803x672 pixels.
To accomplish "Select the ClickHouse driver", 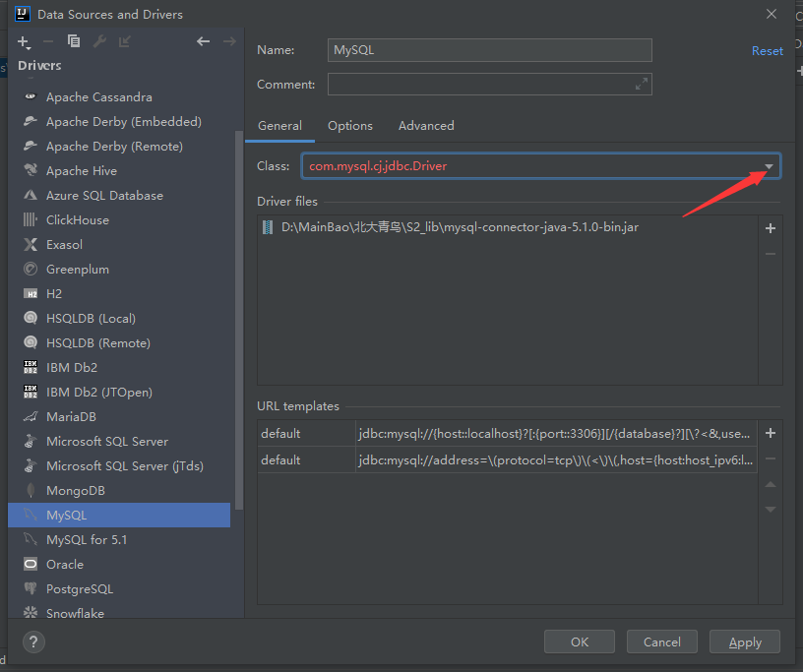I will click(119, 219).
